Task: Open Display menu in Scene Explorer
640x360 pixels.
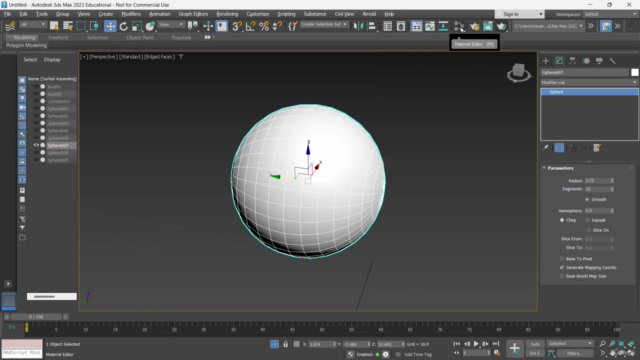Action: [x=52, y=60]
